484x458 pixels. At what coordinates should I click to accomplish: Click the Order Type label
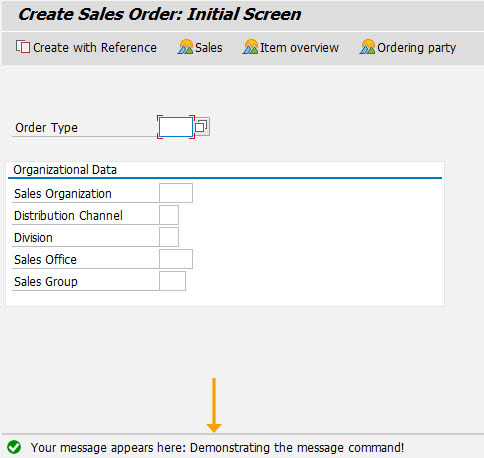pyautogui.click(x=46, y=128)
